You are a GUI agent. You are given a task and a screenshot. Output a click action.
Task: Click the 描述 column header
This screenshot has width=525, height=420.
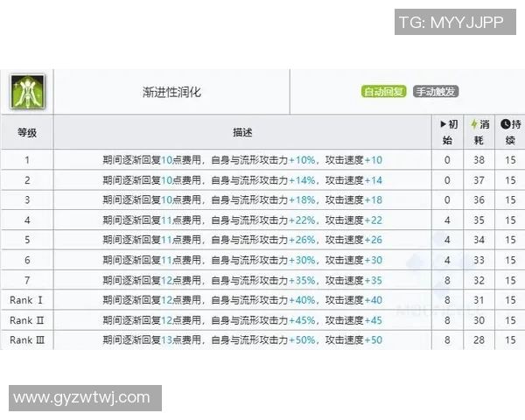(242, 133)
